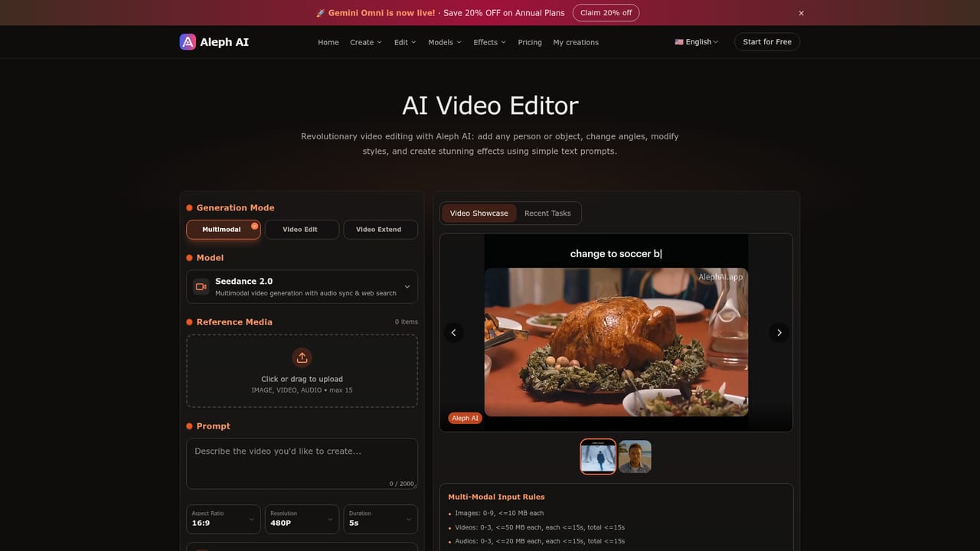Click the '0 items' reference media count
The image size is (980, 551).
(x=407, y=322)
